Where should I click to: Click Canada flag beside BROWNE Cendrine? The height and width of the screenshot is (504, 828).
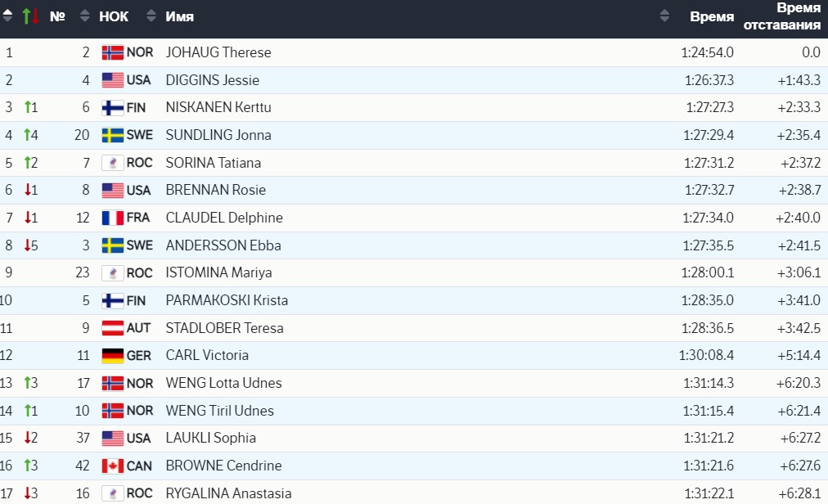click(x=112, y=466)
